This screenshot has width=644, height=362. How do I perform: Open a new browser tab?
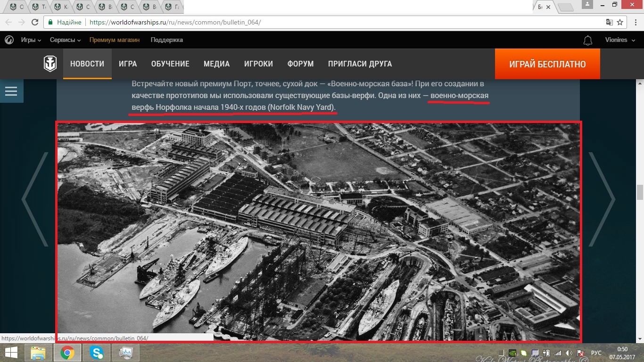point(566,7)
